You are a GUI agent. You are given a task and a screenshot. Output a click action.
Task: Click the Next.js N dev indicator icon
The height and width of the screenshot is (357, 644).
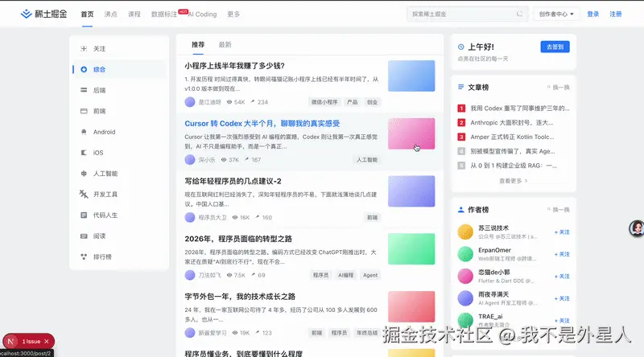(10, 341)
